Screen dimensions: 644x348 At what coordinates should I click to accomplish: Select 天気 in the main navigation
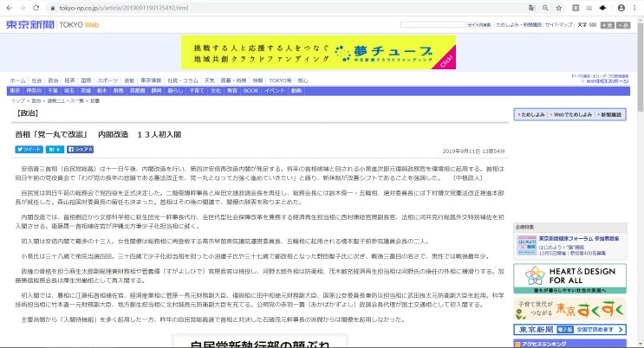[x=210, y=81]
